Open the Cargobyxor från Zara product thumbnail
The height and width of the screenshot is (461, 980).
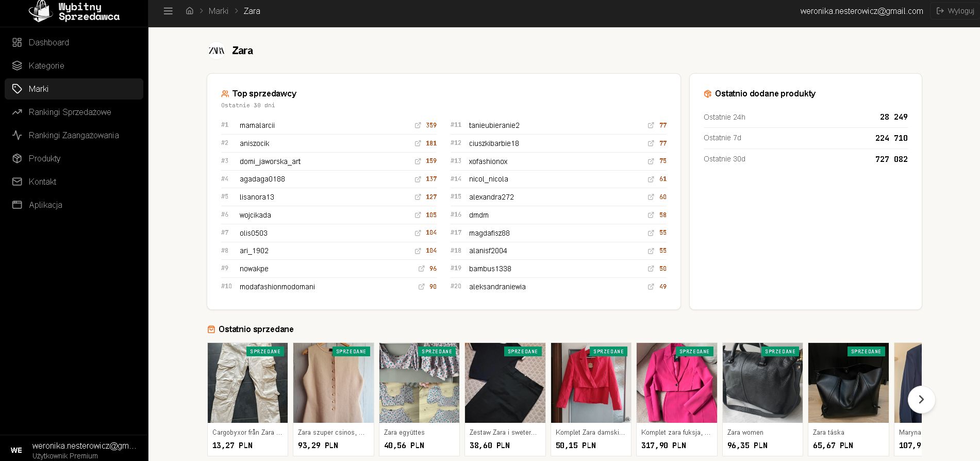(247, 383)
